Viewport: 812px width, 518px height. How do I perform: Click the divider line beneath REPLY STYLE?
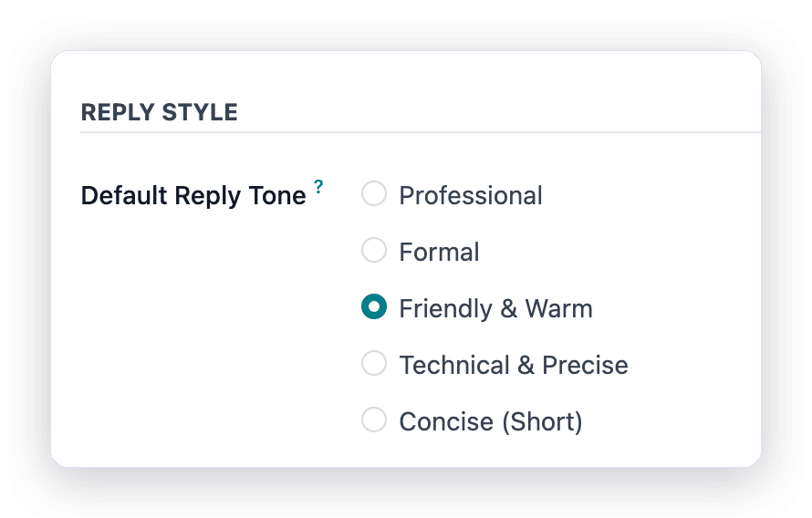point(421,132)
